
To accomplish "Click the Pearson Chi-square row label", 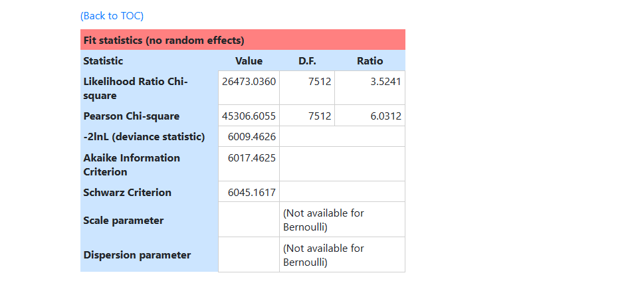I will click(x=131, y=116).
